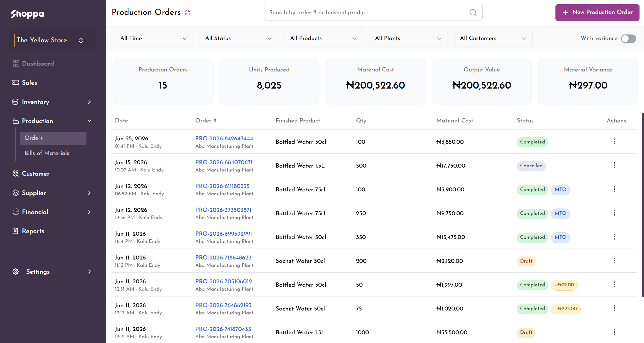
Task: Toggle the With variance switch
Action: coord(628,39)
